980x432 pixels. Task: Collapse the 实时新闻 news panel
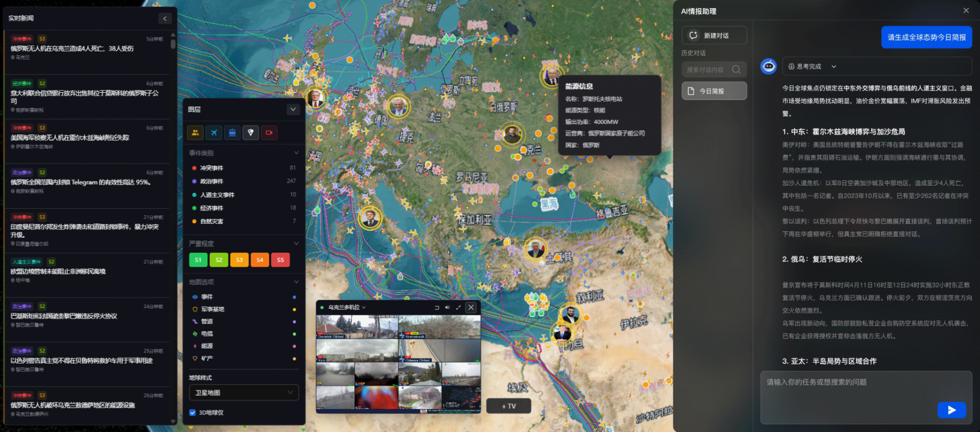pos(165,18)
